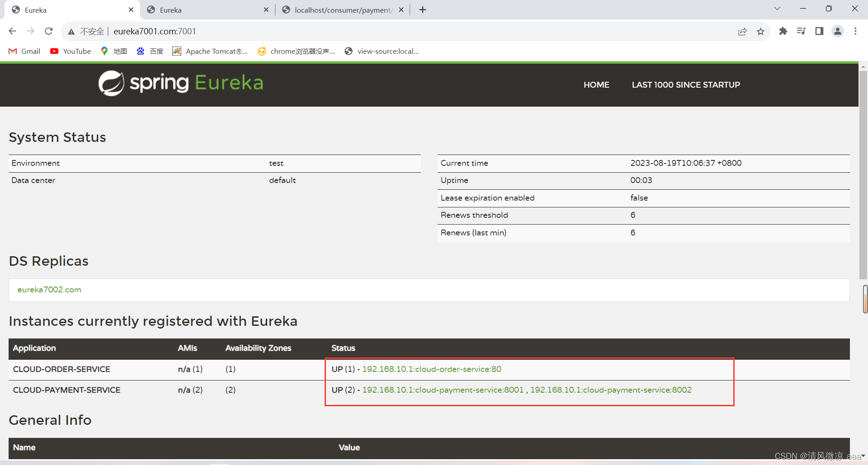
Task: Open the view-source:local bookmark
Action: click(382, 51)
